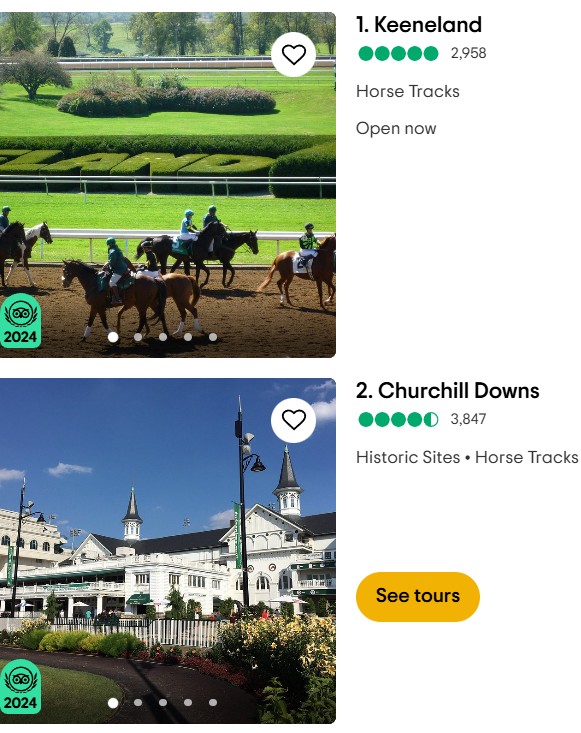
Task: Select the last dot in the Keeneland photo carousel
Action: coord(213,337)
